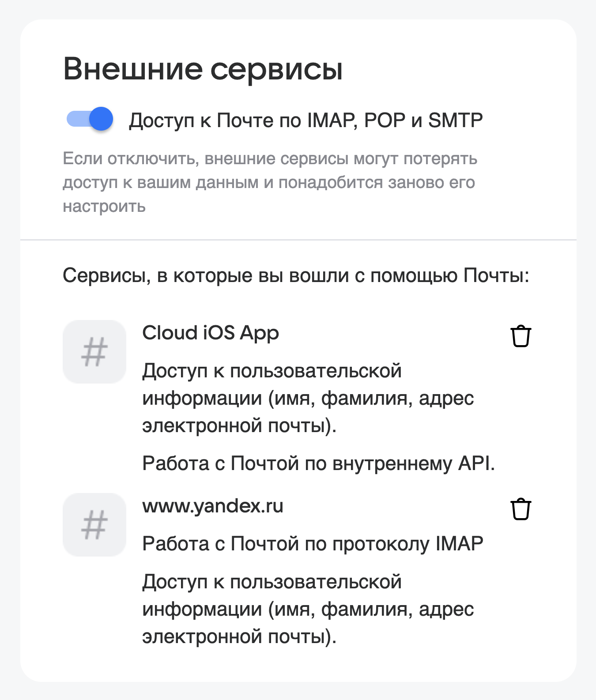Click the user info permission under www.yandex.ru
The height and width of the screenshot is (700, 596).
[x=308, y=609]
